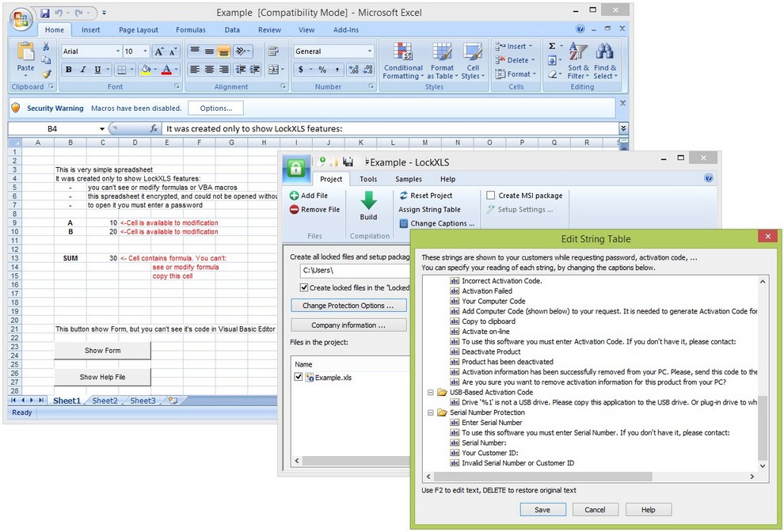Toggle the Create locked files checkbox
The image size is (784, 532).
(x=304, y=288)
